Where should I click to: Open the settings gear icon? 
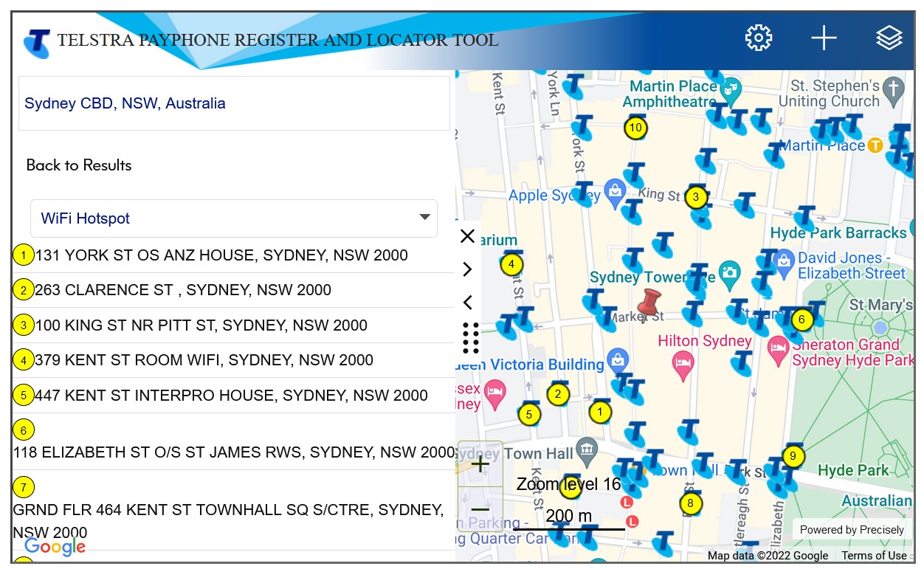758,38
